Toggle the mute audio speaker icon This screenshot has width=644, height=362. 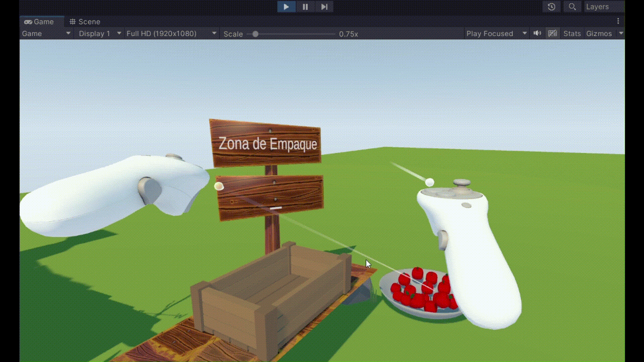point(537,33)
